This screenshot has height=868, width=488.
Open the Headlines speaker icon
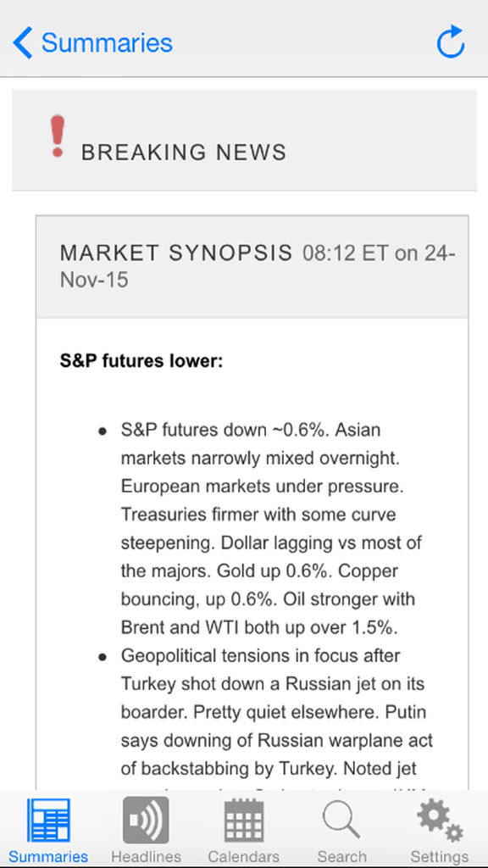click(x=146, y=820)
